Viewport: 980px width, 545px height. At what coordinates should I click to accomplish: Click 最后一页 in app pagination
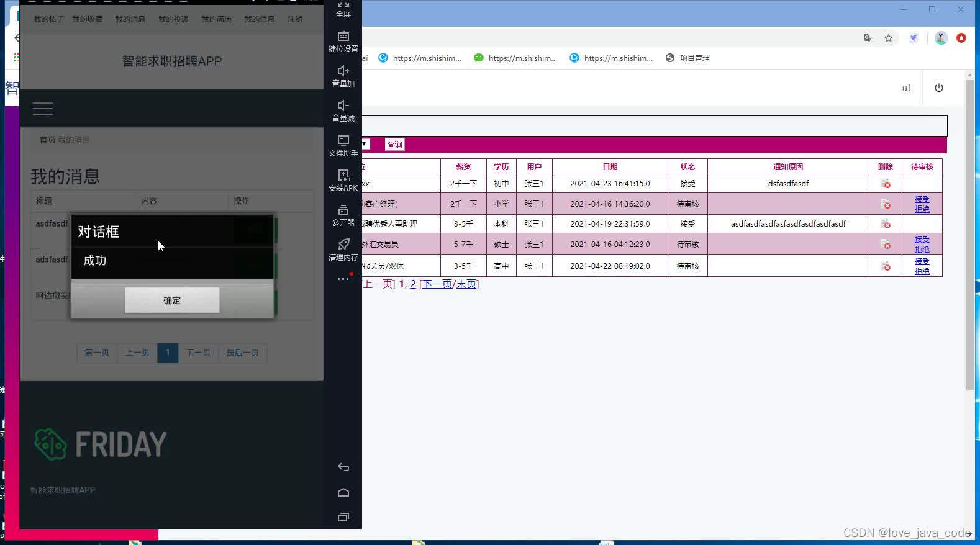tap(242, 353)
